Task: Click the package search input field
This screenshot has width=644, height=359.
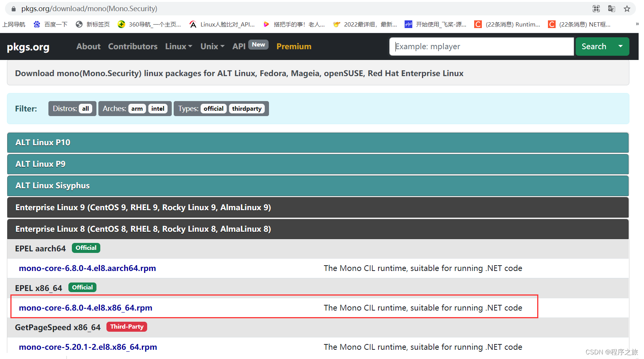Action: [481, 47]
